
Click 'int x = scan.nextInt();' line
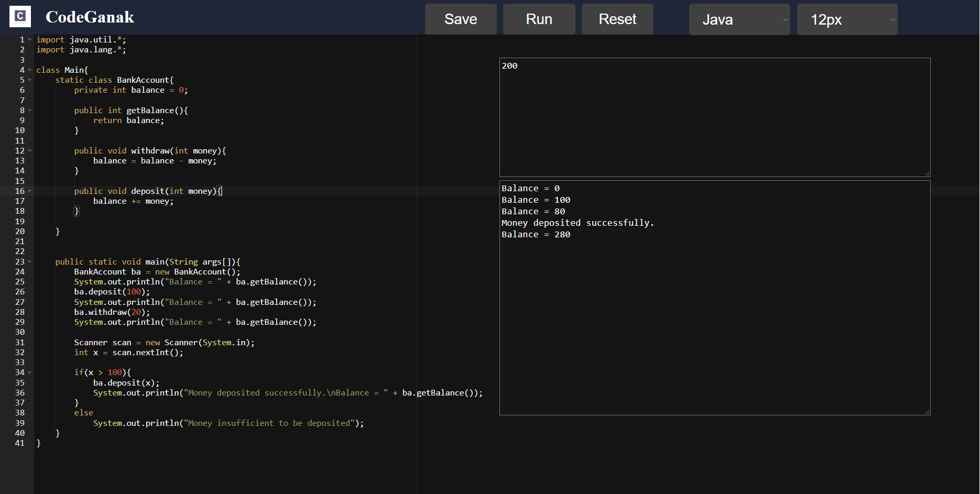(x=128, y=353)
